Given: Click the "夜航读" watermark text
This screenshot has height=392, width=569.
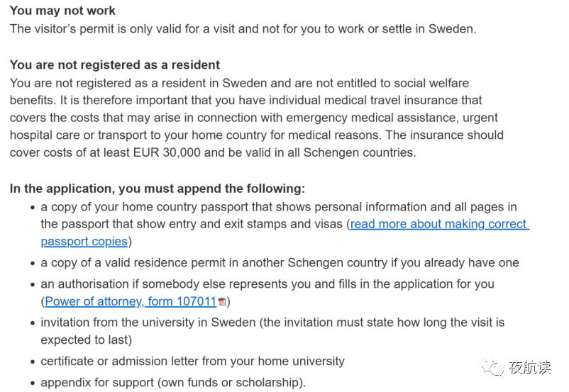Looking at the screenshot, I should [529, 367].
